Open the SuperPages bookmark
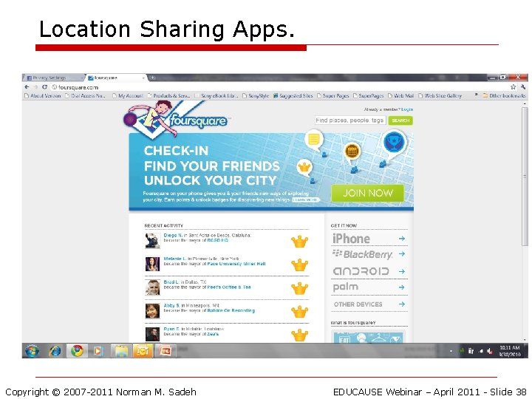 368,95
